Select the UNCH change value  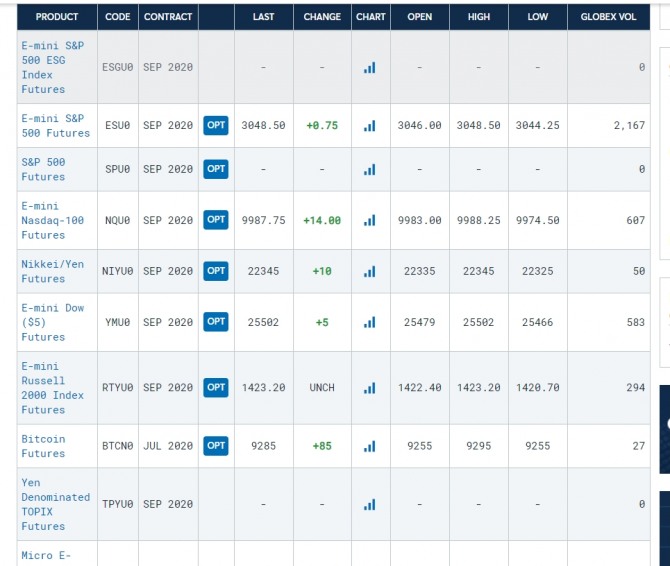click(322, 388)
